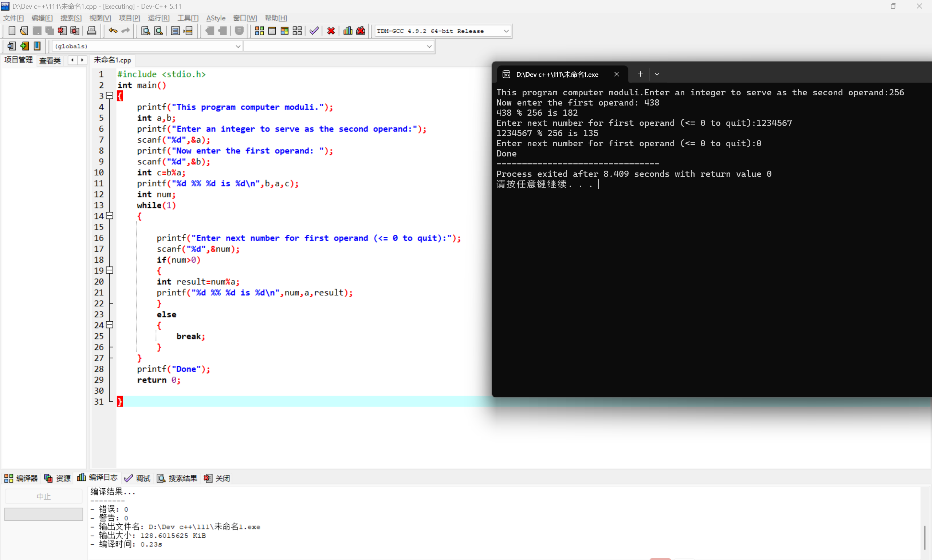Click the Insert bookmark green plus icon
The image size is (932, 560).
pos(24,46)
